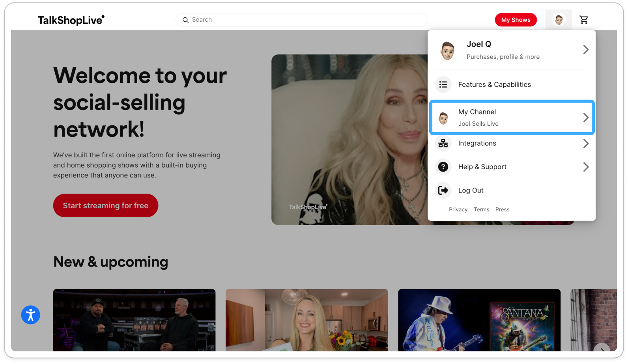Image resolution: width=628 pixels, height=364 pixels.
Task: Click the Welcome to your social-selling network heading
Action: (140, 102)
